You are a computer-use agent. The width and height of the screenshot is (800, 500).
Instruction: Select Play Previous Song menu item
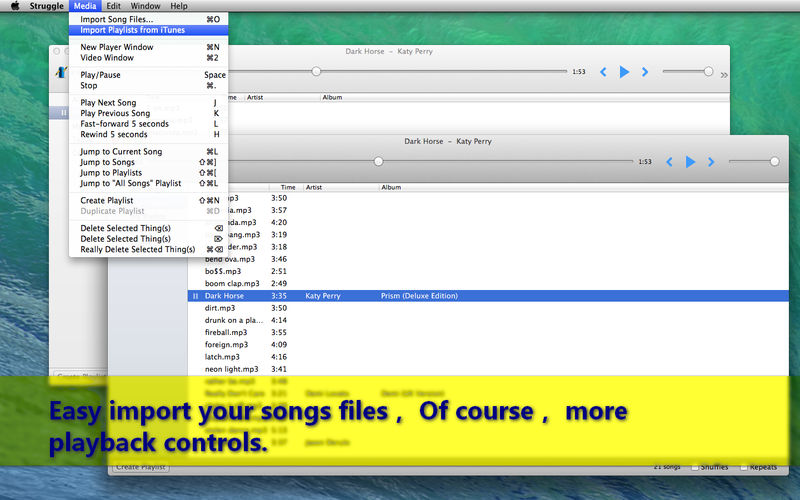pos(148,113)
